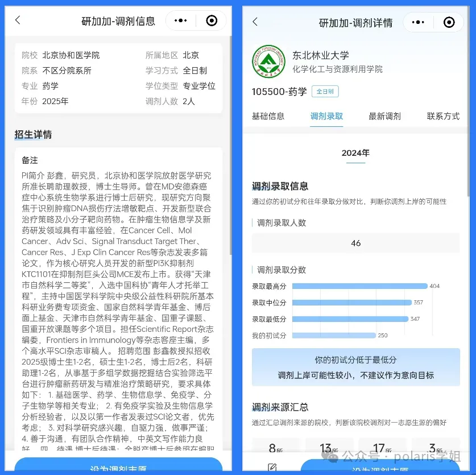Click the 东北林业大学 school name
476x475 pixels.
321,55
